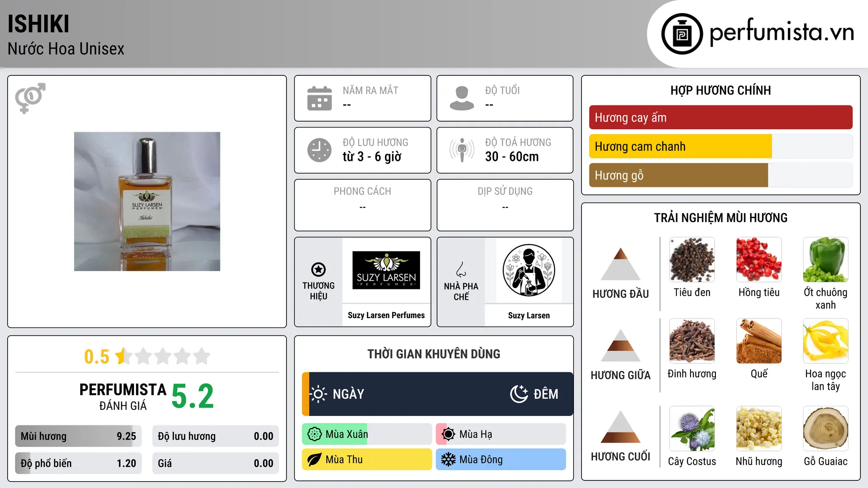This screenshot has width=868, height=488.
Task: Click the person icon beside Độ Tuổi
Action: point(462,98)
